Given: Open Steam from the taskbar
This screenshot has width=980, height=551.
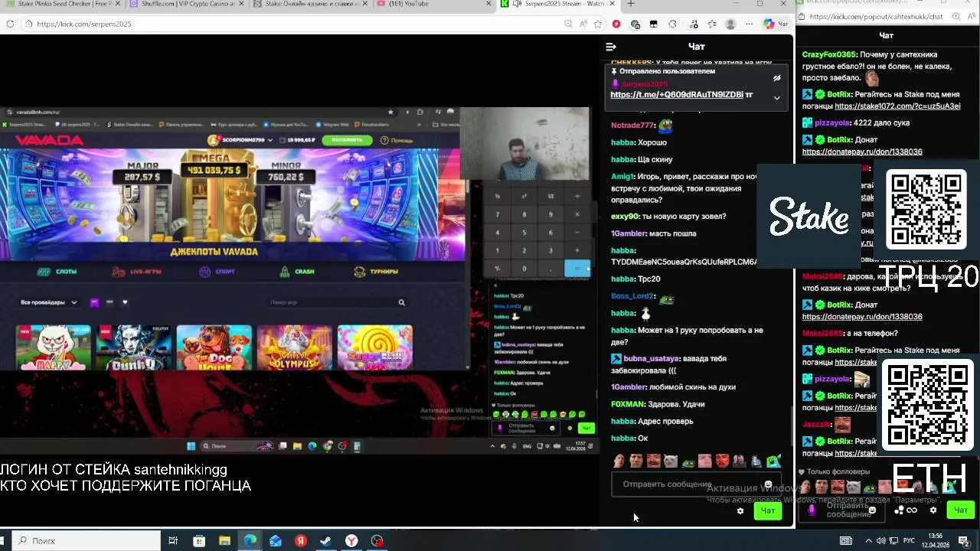Looking at the screenshot, I should pos(326,541).
